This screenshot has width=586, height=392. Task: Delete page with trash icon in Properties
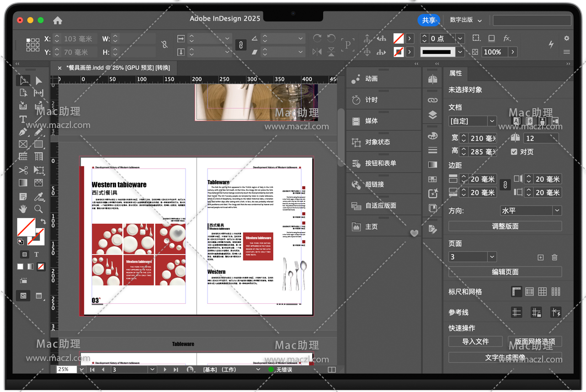[554, 257]
